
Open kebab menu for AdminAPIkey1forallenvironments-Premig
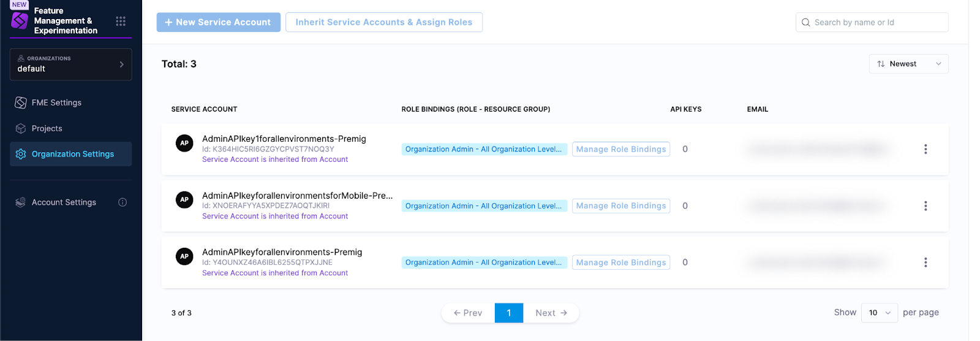pos(925,149)
